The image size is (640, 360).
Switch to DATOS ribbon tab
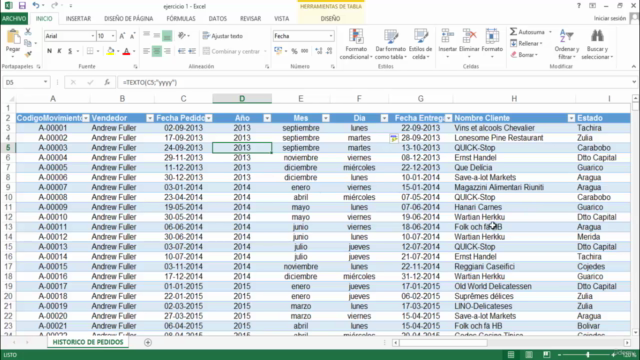(218, 19)
